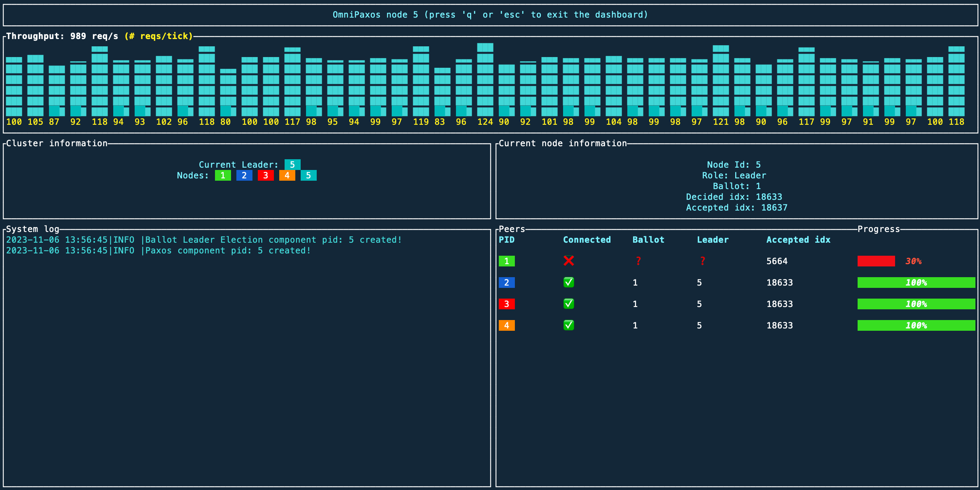Click the throughput bar labeled 119
This screenshot has width=980, height=490.
(421, 81)
